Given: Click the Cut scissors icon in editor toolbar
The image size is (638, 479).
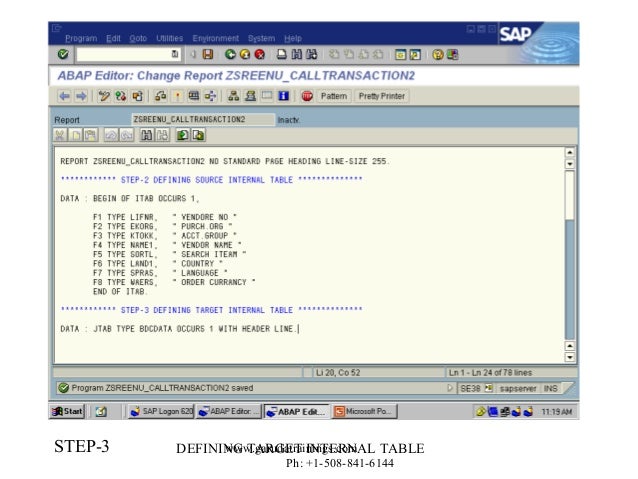Looking at the screenshot, I should coord(59,135).
